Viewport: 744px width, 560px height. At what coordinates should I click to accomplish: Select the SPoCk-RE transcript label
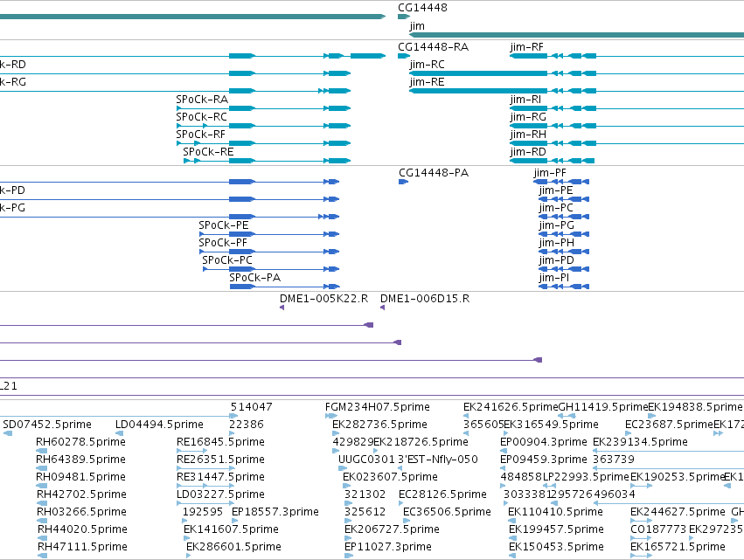pos(208,152)
